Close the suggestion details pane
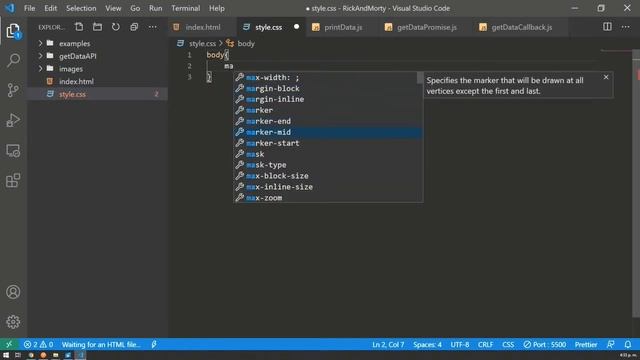The height and width of the screenshot is (360, 640). (606, 77)
